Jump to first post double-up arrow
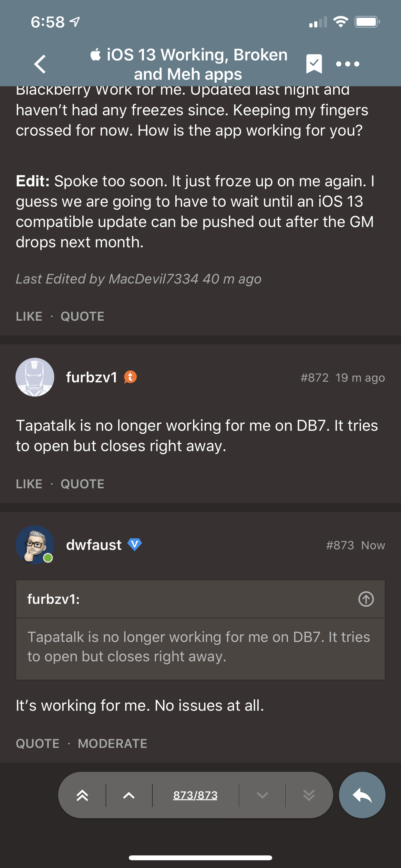This screenshot has width=401, height=868. click(x=82, y=795)
